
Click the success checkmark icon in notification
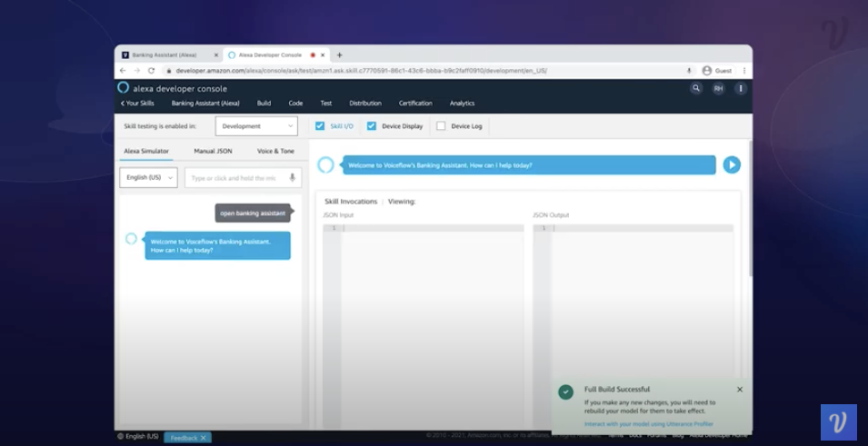pyautogui.click(x=565, y=391)
